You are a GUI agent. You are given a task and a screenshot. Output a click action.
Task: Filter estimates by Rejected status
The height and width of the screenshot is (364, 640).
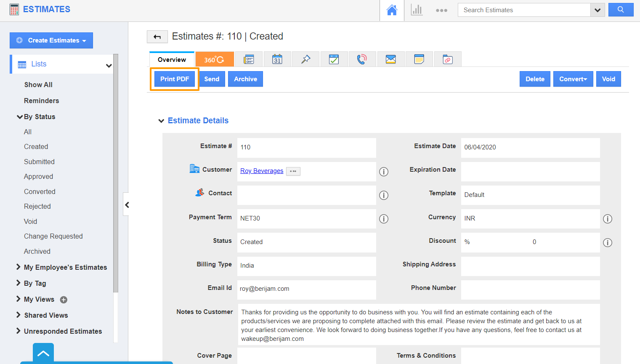37,206
